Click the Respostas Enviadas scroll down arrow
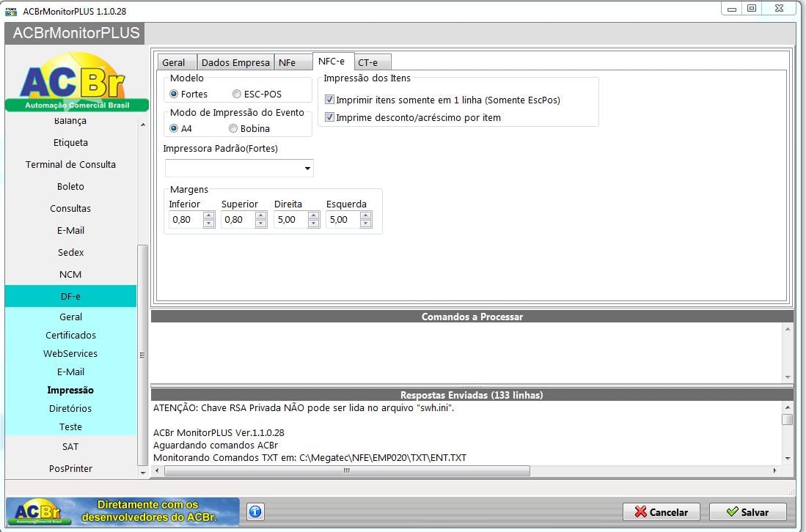Screen dimensions: 806x532 point(788,459)
